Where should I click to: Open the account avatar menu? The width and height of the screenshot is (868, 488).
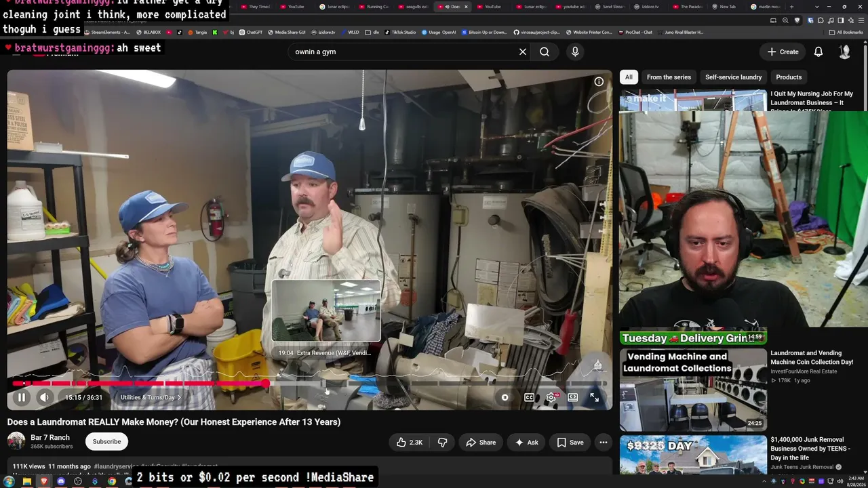[x=844, y=52]
